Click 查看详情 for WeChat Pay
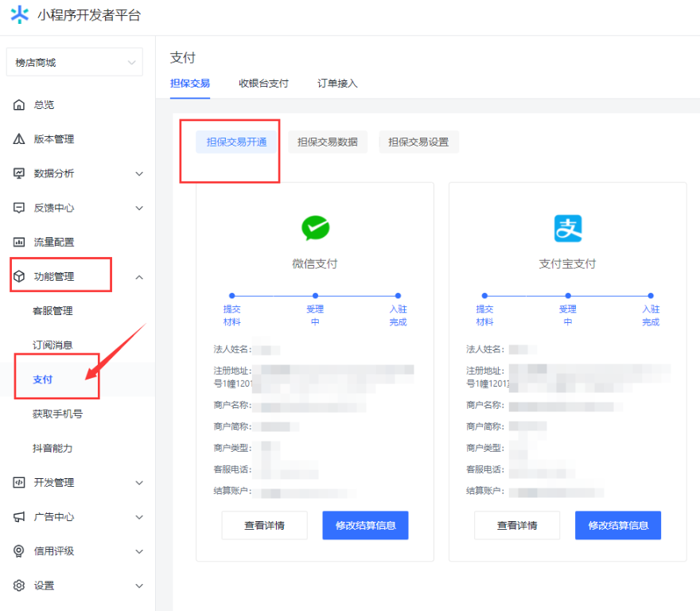Viewport: 700px width, 611px height. click(264, 525)
